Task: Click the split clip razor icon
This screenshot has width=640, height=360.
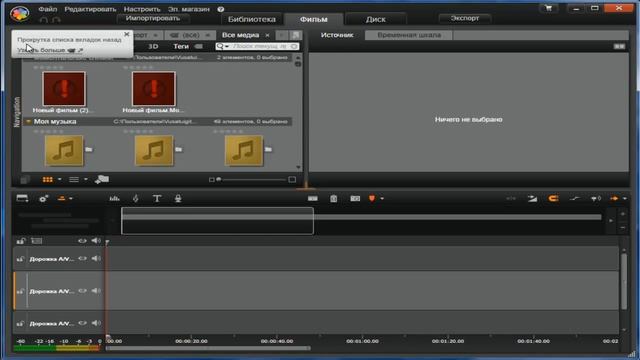Action: point(313,198)
